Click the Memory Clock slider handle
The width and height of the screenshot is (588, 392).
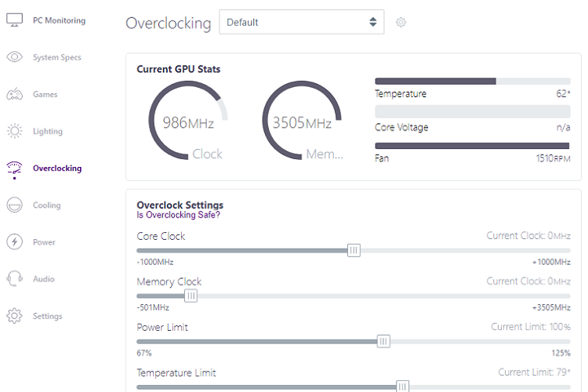coord(191,296)
